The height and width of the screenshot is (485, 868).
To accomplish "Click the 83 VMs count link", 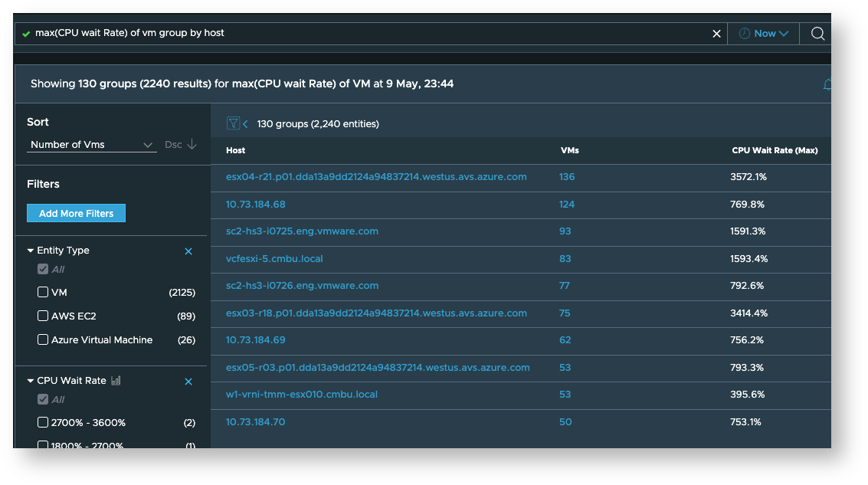I will (565, 258).
